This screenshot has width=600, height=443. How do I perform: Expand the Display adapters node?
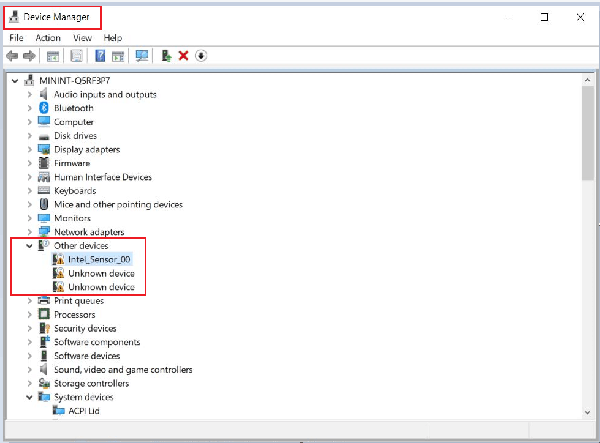(x=30, y=149)
